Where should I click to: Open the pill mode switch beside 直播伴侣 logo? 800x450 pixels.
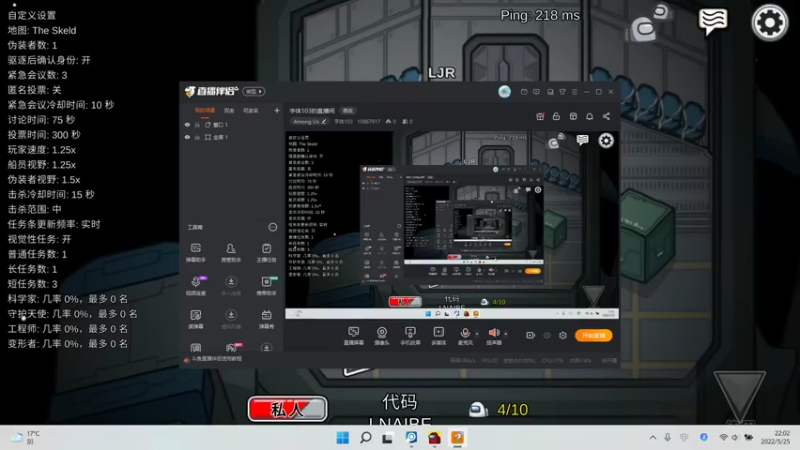point(254,91)
